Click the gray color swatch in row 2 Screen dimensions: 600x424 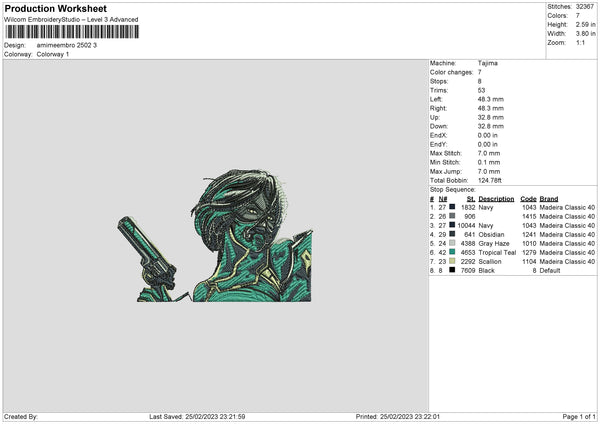pos(452,216)
